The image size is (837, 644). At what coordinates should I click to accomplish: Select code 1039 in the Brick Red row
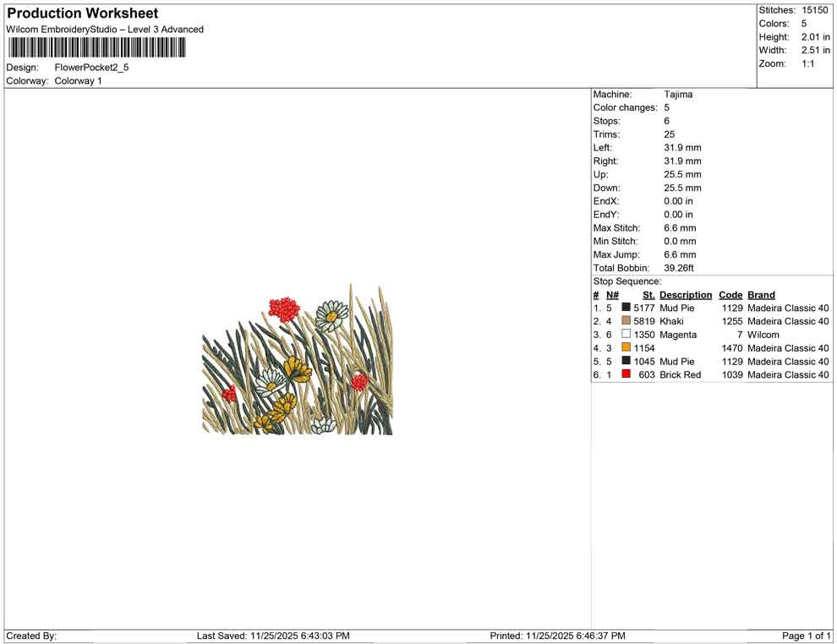(x=732, y=374)
